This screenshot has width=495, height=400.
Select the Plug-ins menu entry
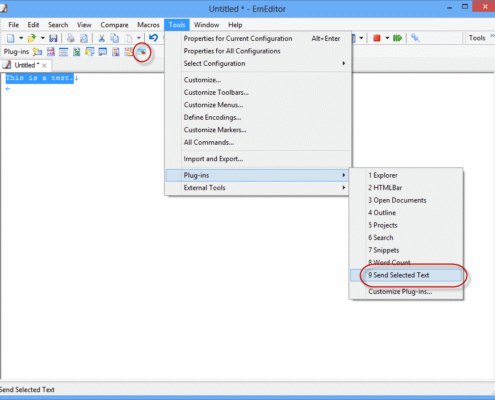257,175
